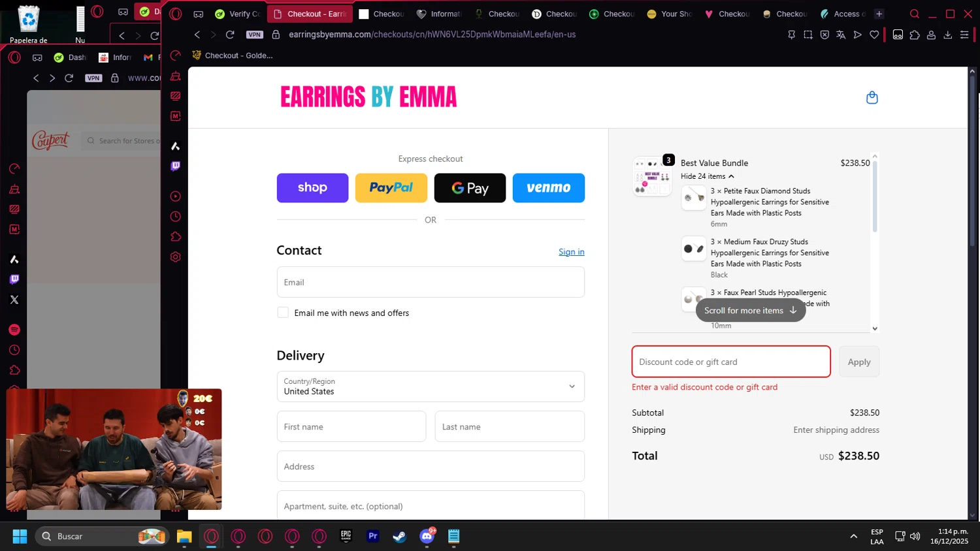Switch to the Access tab
Image resolution: width=980 pixels, height=551 pixels.
(x=843, y=14)
